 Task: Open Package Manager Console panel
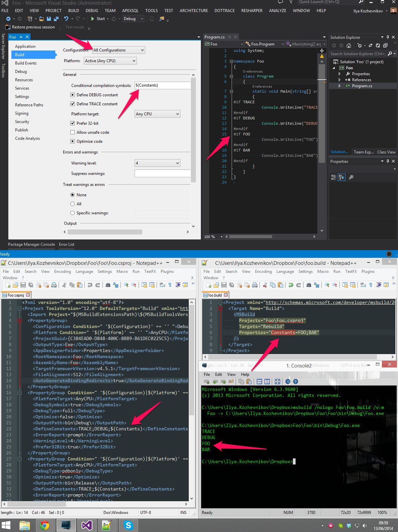coord(31,244)
